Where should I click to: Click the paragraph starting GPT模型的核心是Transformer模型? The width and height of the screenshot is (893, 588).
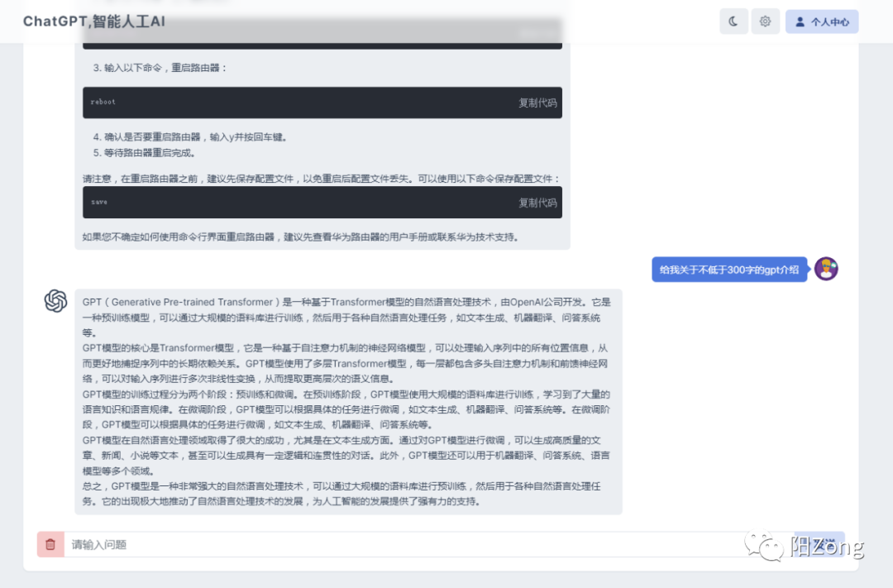click(x=345, y=364)
